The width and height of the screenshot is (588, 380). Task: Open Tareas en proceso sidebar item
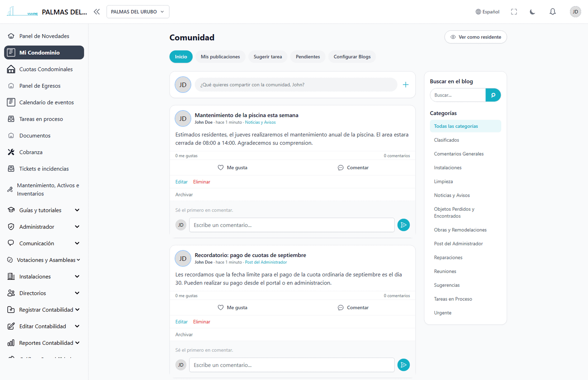44,119
